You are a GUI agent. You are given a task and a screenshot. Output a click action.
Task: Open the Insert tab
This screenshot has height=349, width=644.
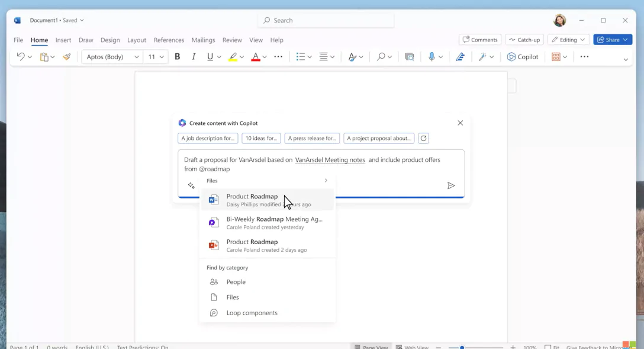tap(63, 40)
